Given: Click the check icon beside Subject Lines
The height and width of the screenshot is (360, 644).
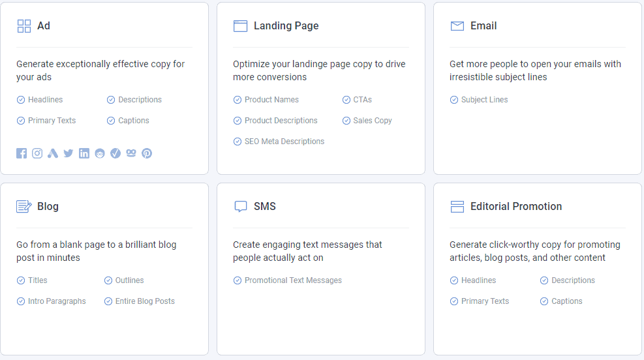Looking at the screenshot, I should pos(454,100).
